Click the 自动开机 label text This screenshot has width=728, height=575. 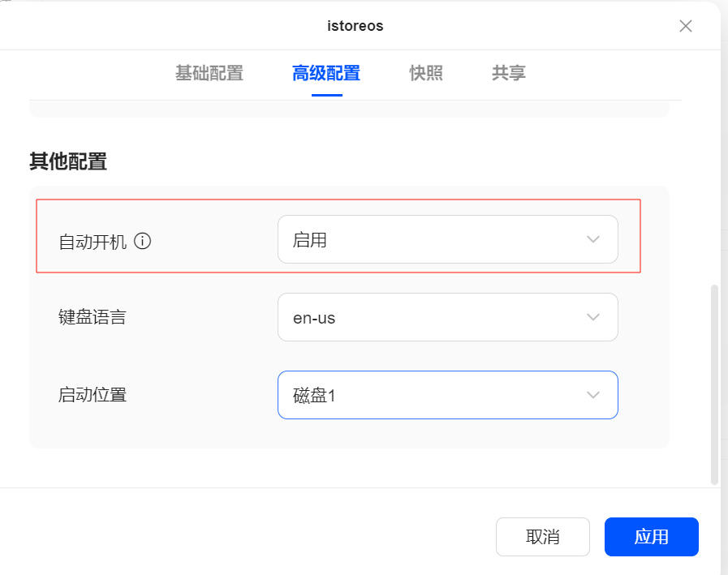pos(93,242)
